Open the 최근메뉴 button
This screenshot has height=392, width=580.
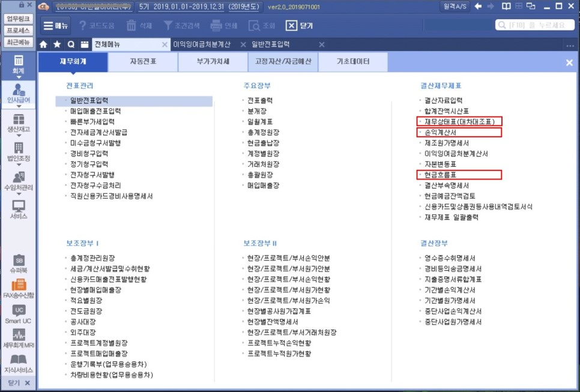(x=19, y=42)
